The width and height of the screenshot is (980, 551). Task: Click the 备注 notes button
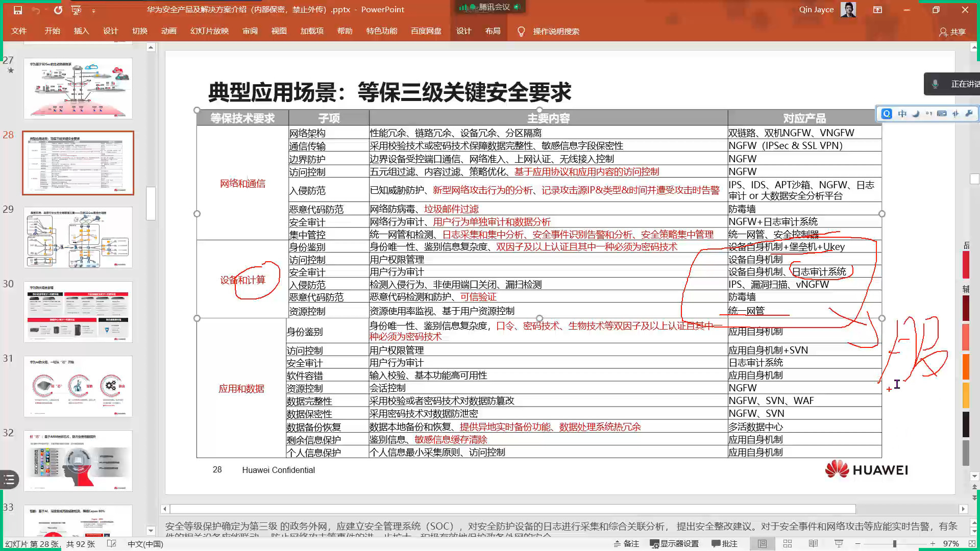tap(626, 544)
